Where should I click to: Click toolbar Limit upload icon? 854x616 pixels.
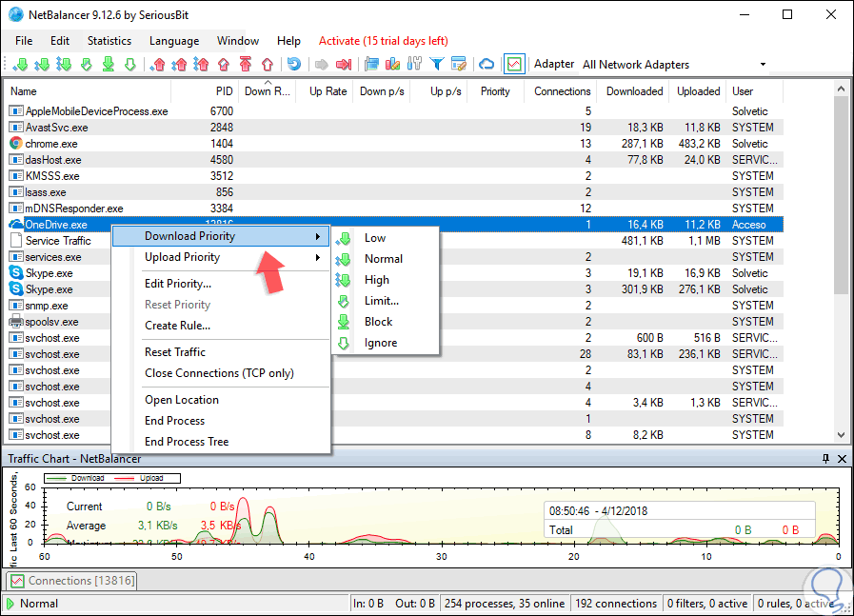coord(224,65)
